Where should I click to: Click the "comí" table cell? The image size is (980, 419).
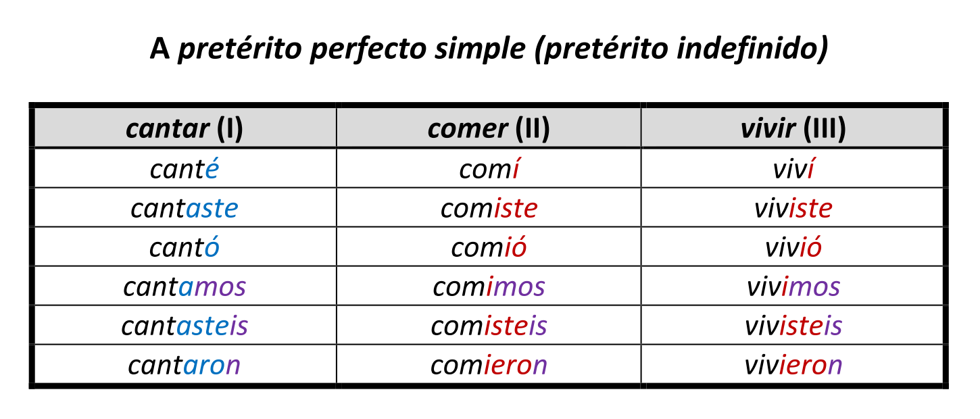pyautogui.click(x=489, y=169)
